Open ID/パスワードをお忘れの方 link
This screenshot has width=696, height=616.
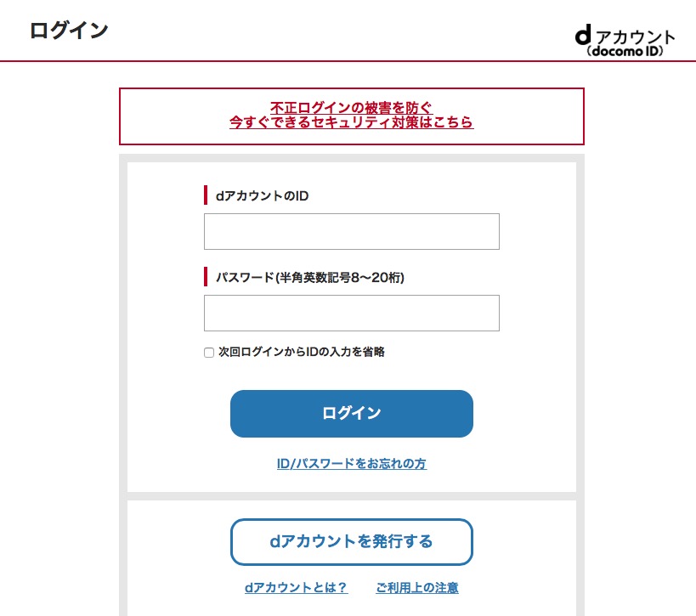coord(352,463)
